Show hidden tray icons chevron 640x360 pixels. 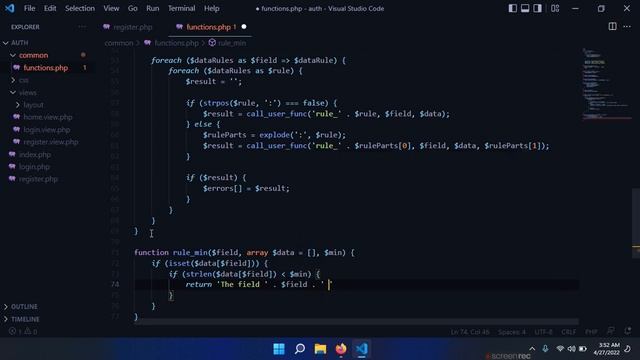click(532, 349)
